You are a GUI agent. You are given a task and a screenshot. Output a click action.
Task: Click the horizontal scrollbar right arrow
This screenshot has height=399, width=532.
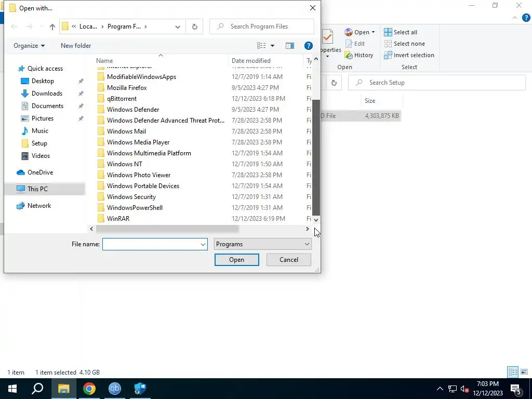click(308, 229)
